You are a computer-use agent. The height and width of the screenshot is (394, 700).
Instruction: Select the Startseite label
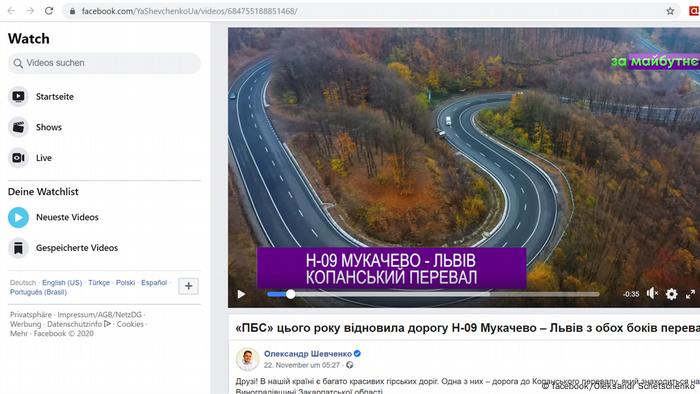pos(55,97)
